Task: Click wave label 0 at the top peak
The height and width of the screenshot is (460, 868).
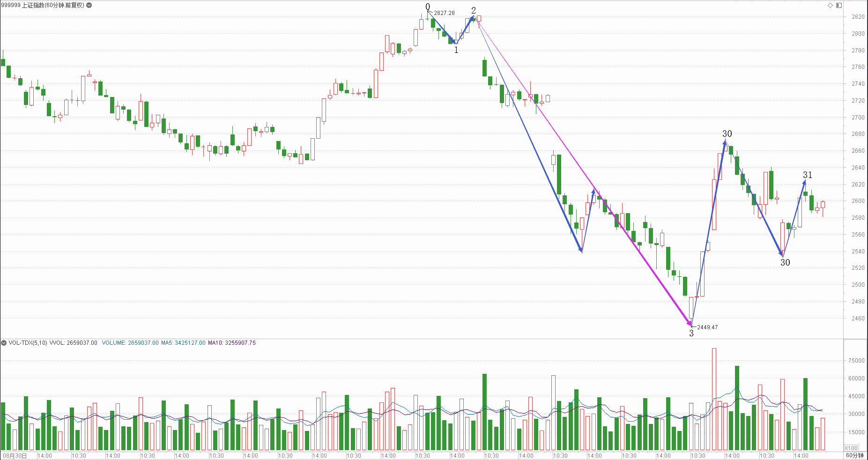Action: pos(428,7)
